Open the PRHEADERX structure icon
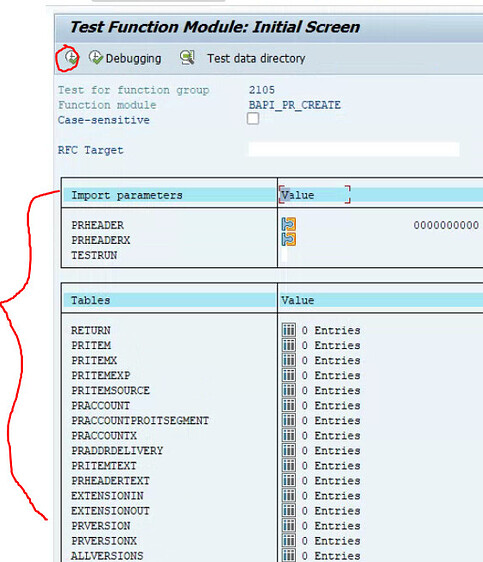The width and height of the screenshot is (483, 562). click(x=288, y=239)
